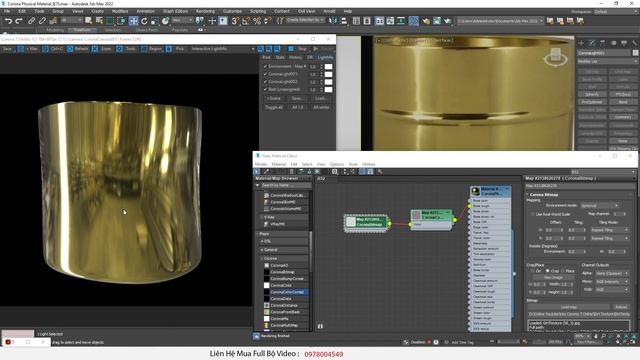The width and height of the screenshot is (640, 360).
Task: Toggle the Angle Snap button
Action: click(246, 21)
